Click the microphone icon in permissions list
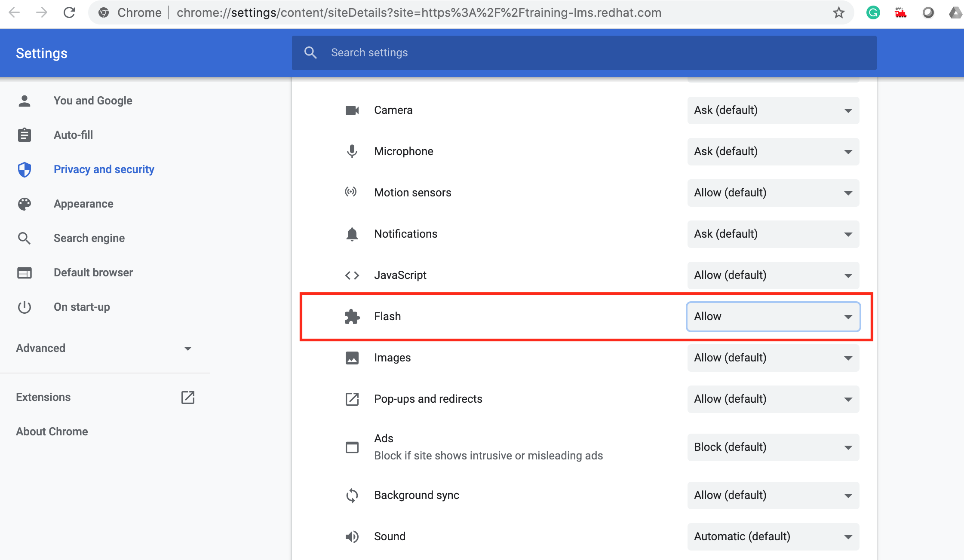 point(352,151)
